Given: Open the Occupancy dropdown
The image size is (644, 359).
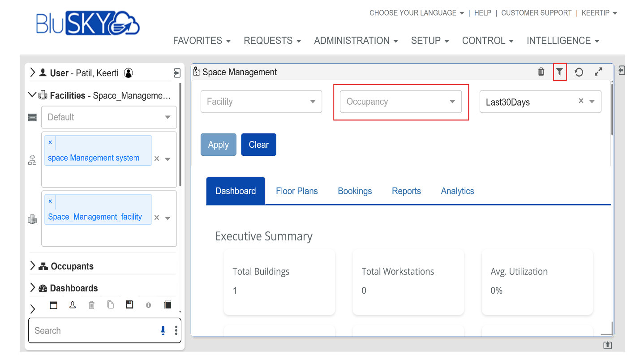Looking at the screenshot, I should tap(400, 102).
